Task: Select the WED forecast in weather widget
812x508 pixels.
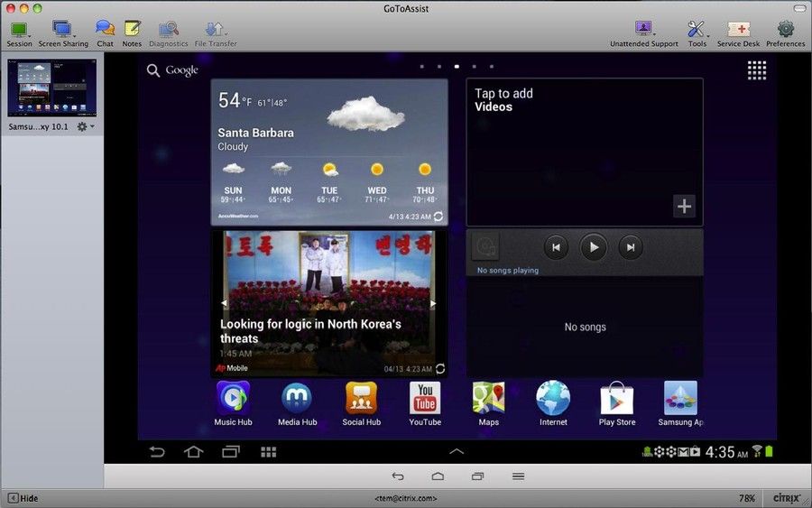Action: (x=376, y=183)
